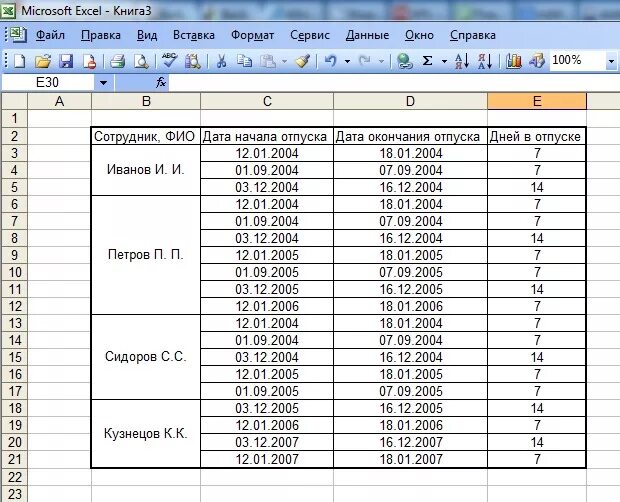Screen dimensions: 620x502
Task: Select the merged cell 'Сидоров С.С.'
Action: (146, 357)
